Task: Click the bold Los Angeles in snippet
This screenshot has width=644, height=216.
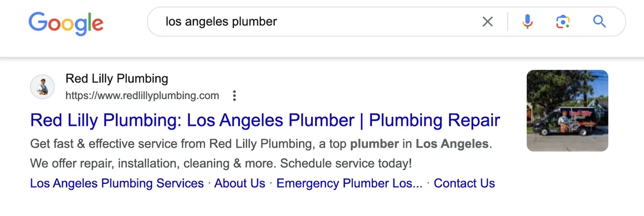Action: point(452,144)
